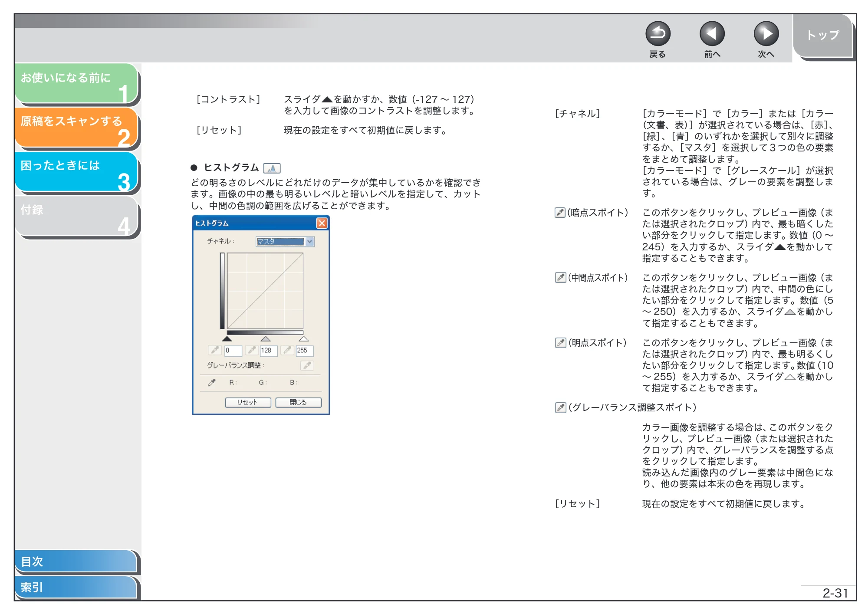Click eyedropper icon next to (暗点スポイト)

point(560,213)
